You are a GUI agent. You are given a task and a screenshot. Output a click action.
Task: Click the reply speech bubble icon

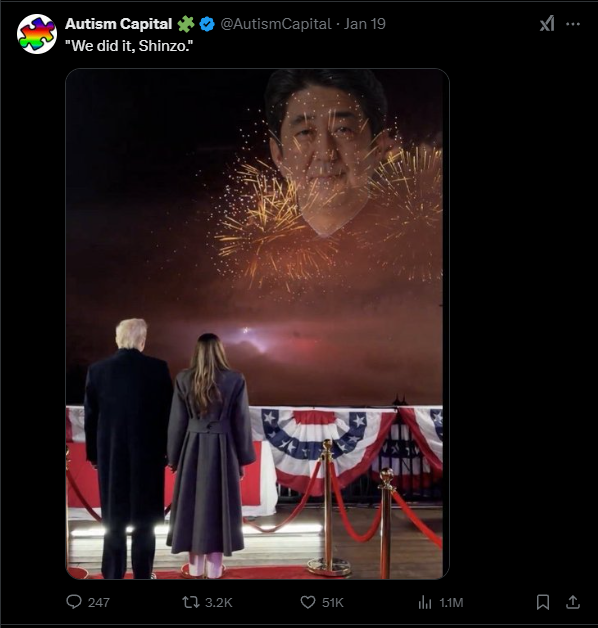pyautogui.click(x=74, y=602)
